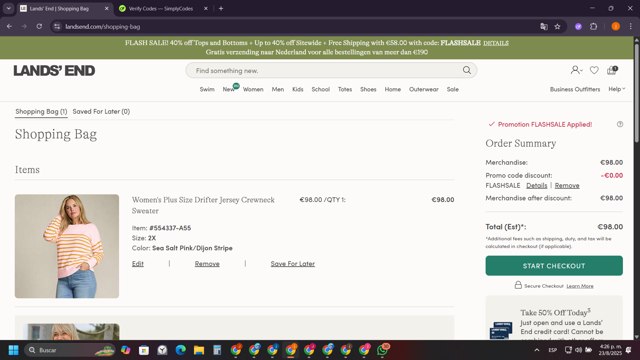
Task: Open the Men menu
Action: (278, 89)
